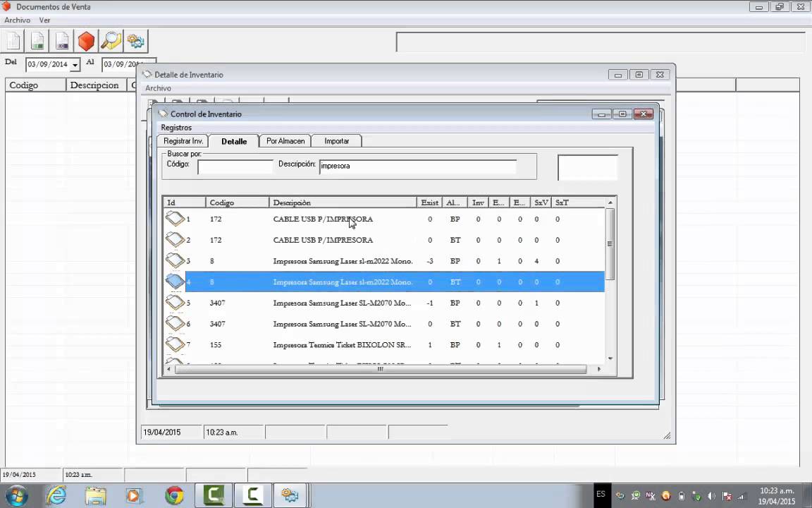Click the Exist column header

[x=429, y=202]
